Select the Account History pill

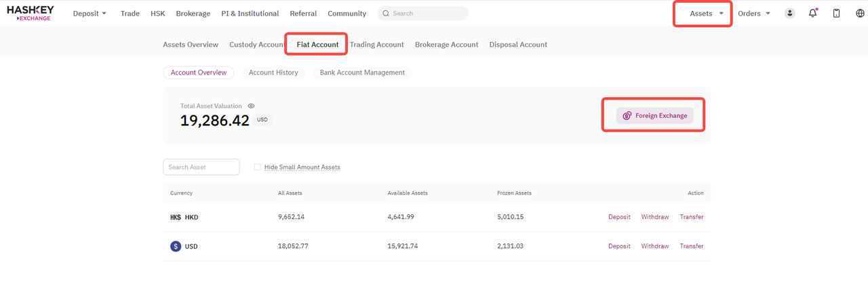coord(273,73)
